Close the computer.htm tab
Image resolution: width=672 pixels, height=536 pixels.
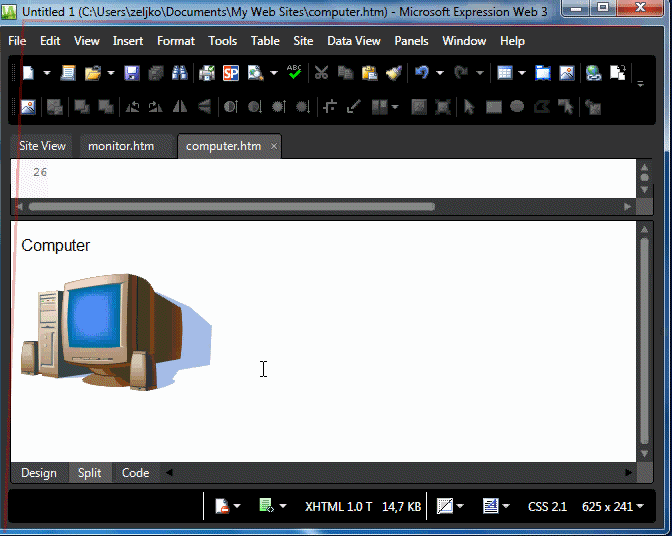pos(273,147)
